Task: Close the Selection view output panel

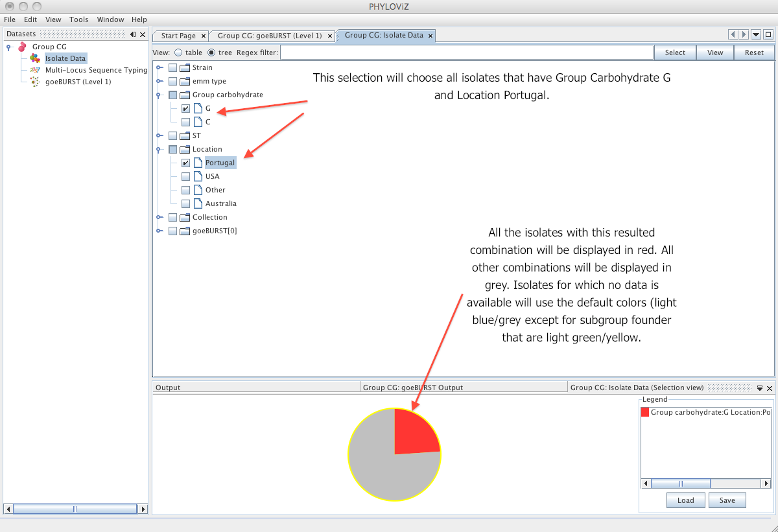Action: [770, 388]
